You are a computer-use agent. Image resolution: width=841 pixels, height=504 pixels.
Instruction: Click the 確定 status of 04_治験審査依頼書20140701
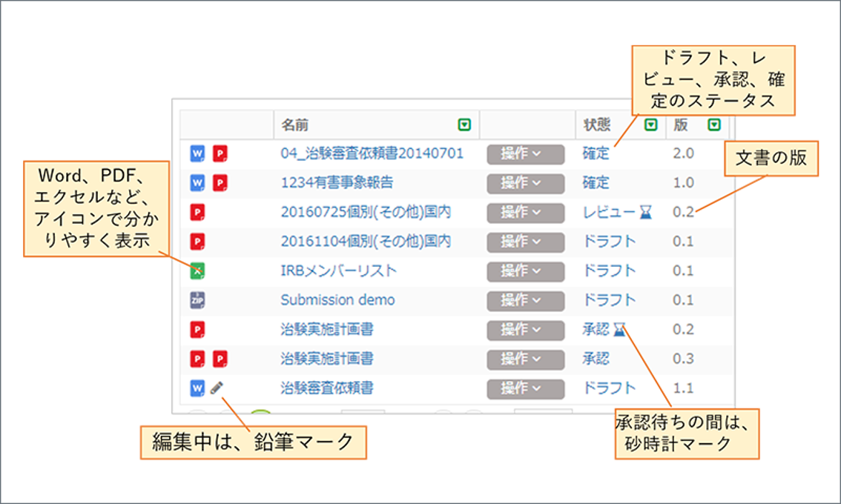[596, 153]
